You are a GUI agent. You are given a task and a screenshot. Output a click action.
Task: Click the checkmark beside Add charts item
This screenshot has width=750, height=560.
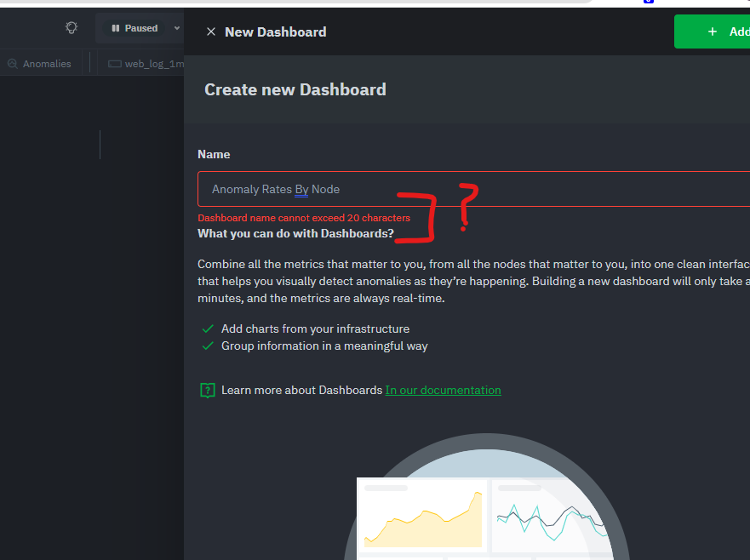coord(207,329)
